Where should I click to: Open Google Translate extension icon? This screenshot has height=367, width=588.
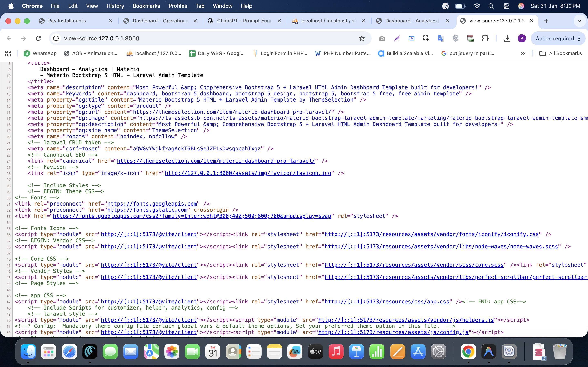[441, 38]
